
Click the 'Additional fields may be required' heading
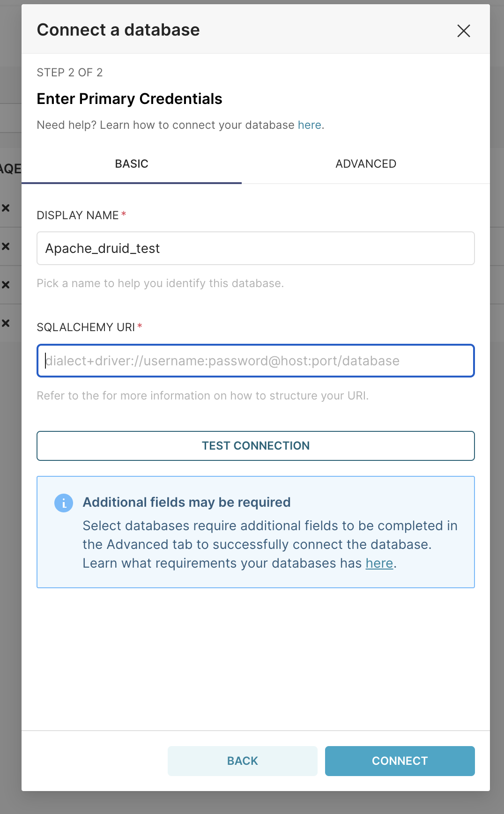pyautogui.click(x=187, y=502)
